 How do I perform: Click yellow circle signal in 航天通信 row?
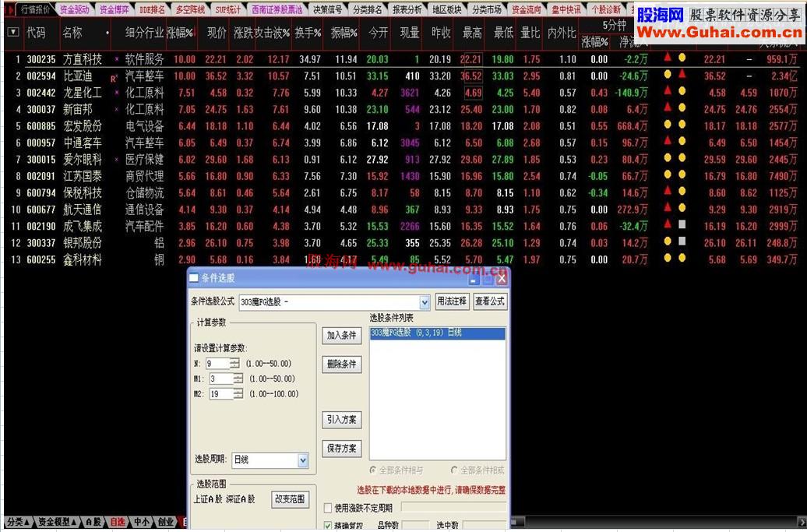[682, 207]
